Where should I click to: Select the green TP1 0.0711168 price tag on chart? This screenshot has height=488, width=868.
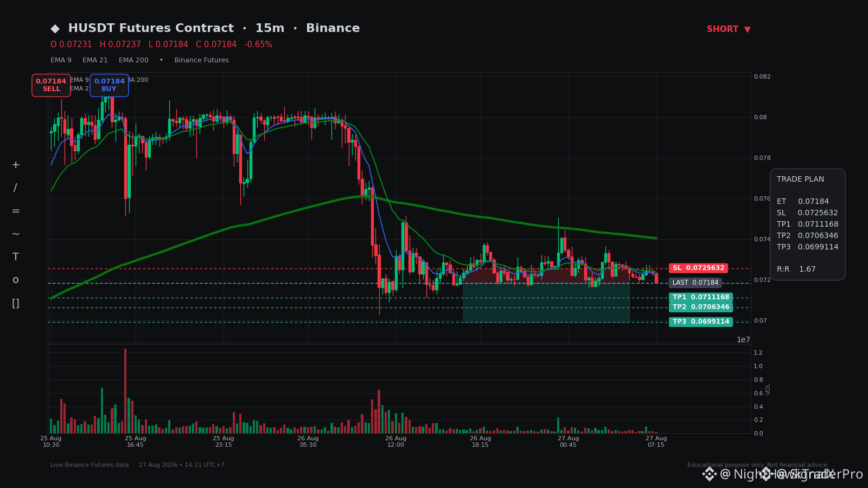701,297
